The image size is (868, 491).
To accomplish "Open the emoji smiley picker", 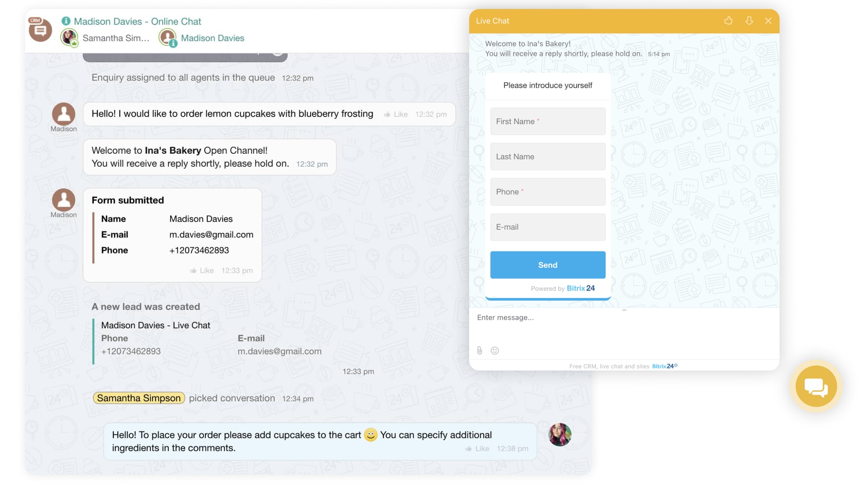I will click(x=495, y=351).
